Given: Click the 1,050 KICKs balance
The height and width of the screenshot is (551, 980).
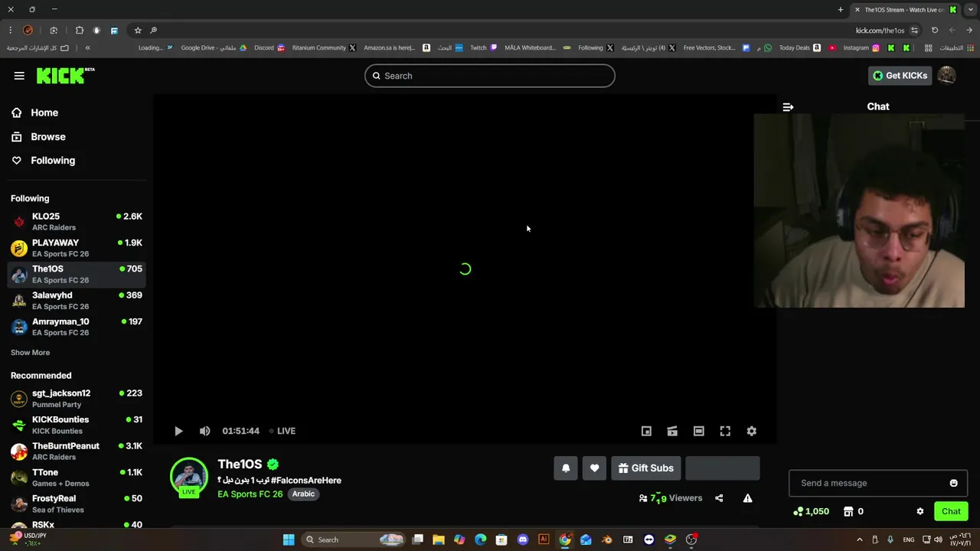Looking at the screenshot, I should 812,511.
